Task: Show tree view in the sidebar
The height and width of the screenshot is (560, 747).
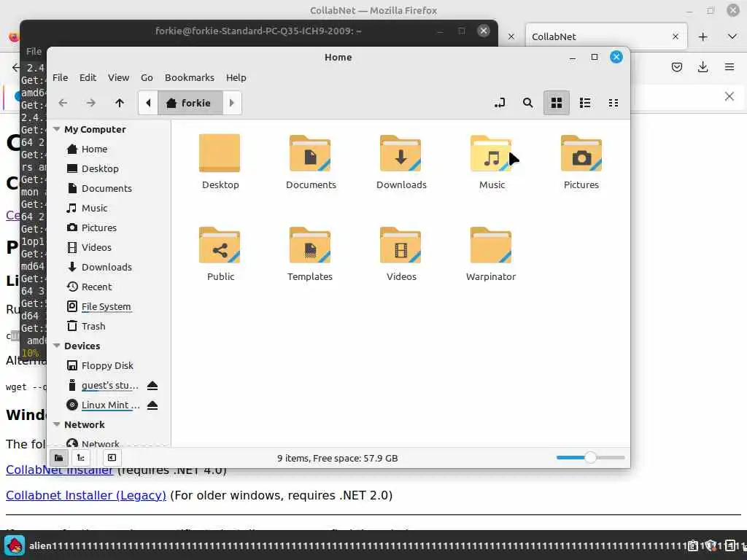Action: [x=81, y=458]
